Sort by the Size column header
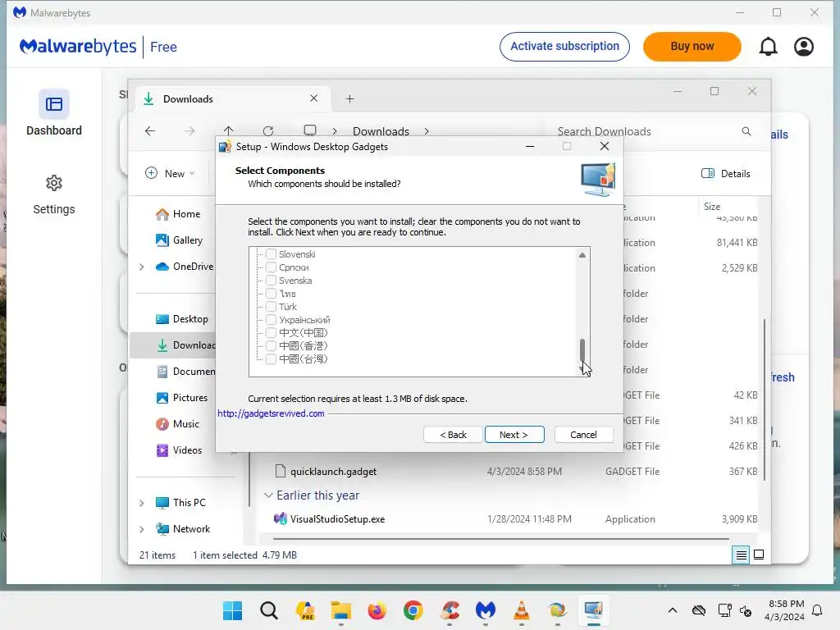The height and width of the screenshot is (630, 840). [712, 206]
